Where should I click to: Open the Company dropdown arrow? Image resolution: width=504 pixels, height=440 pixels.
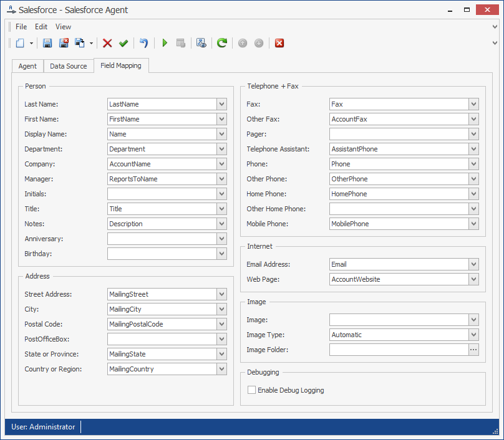point(222,164)
